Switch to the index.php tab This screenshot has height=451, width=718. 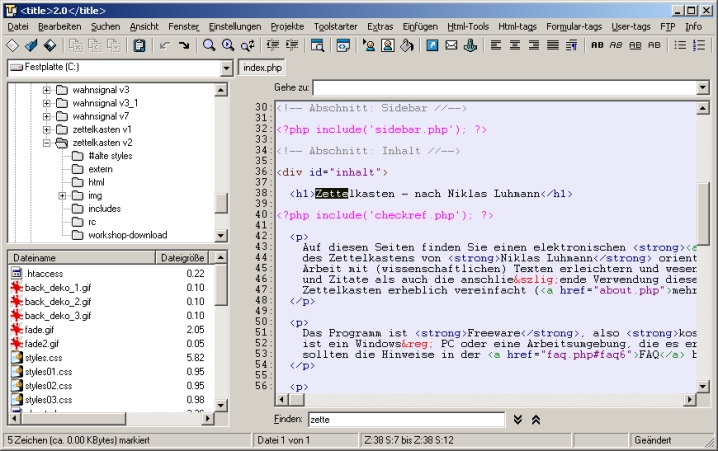(262, 68)
